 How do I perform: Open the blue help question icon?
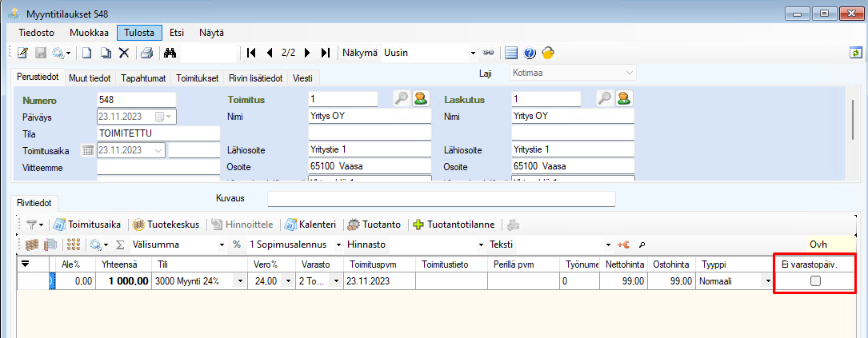click(x=530, y=53)
